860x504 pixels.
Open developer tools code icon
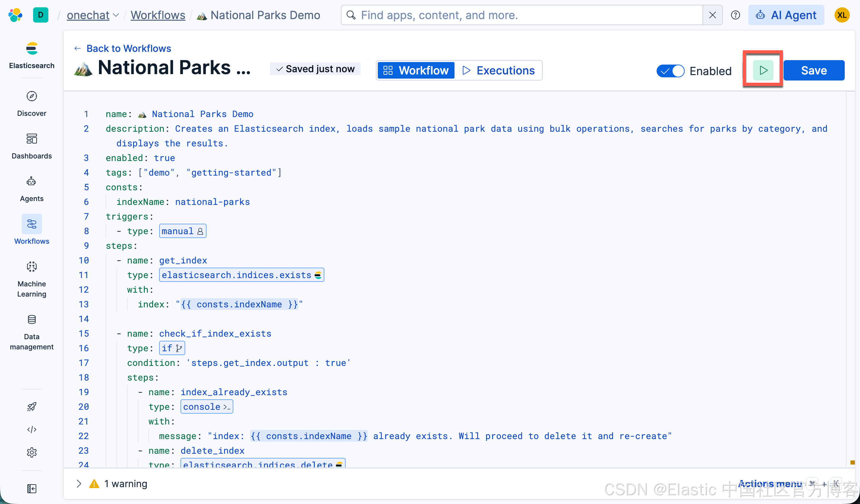click(32, 429)
